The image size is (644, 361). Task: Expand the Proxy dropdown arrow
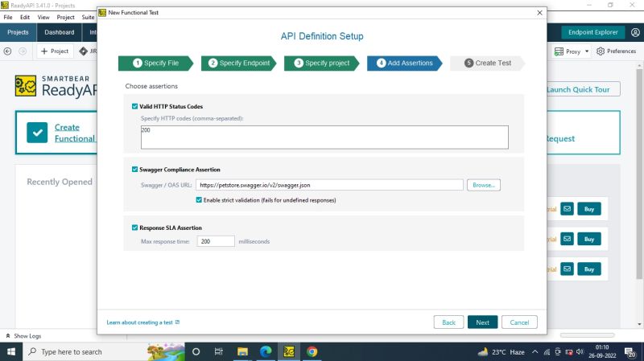(587, 51)
